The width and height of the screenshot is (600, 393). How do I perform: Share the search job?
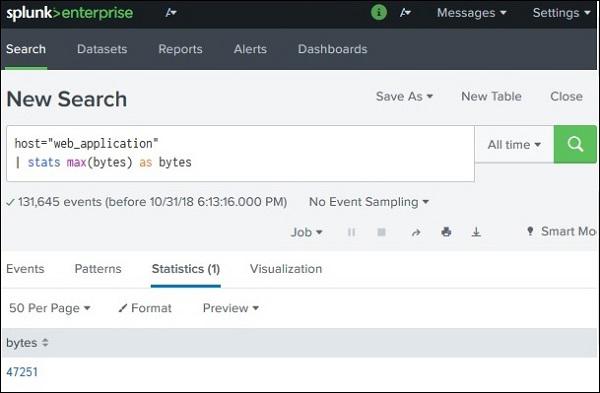coord(416,232)
